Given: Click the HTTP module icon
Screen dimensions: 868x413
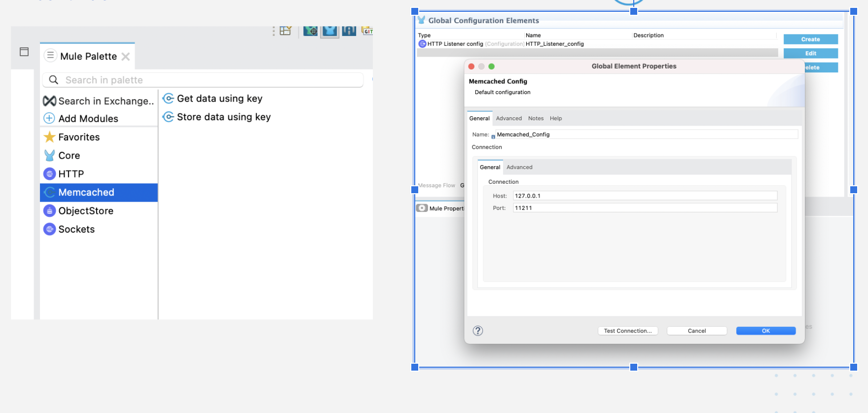Looking at the screenshot, I should [x=49, y=174].
